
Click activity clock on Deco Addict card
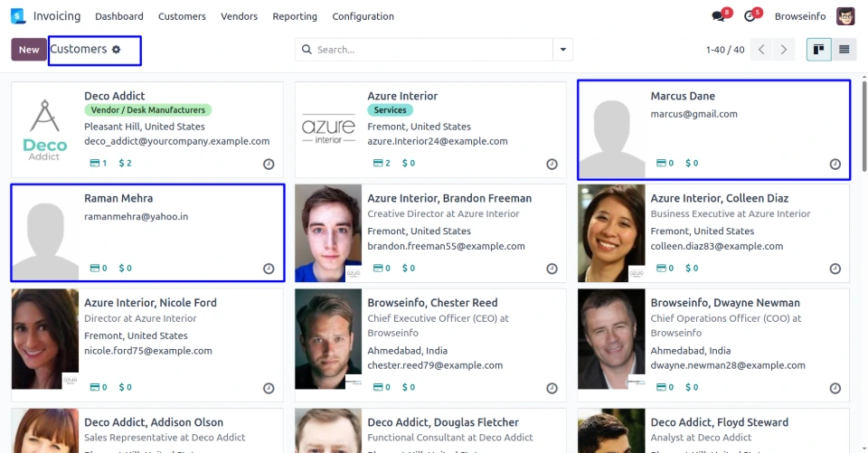(x=269, y=165)
